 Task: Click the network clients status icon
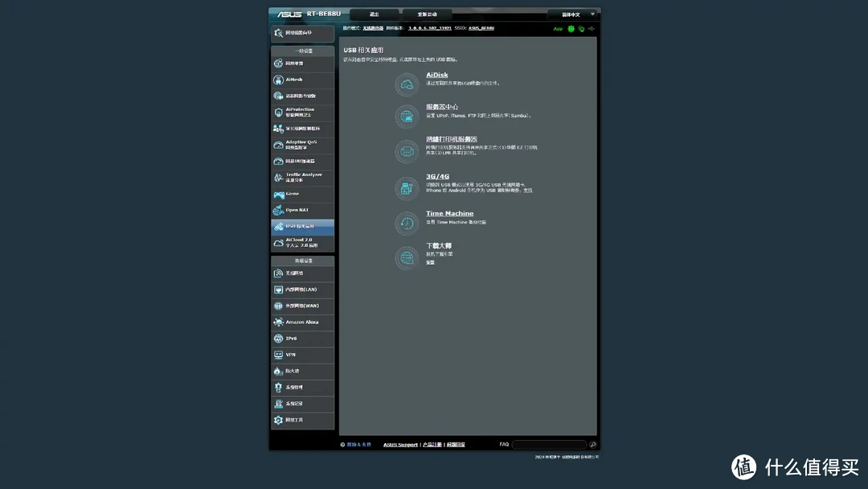[x=581, y=29]
